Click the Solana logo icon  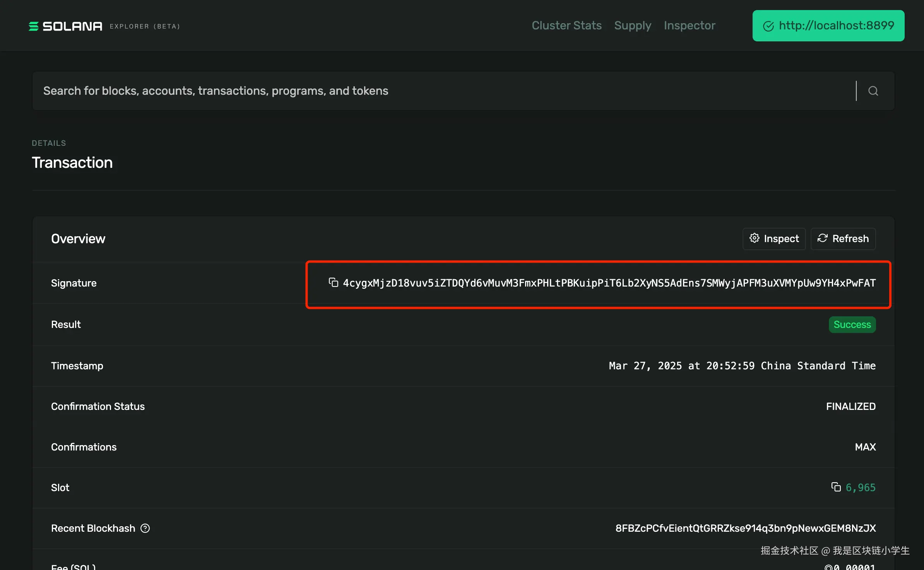[x=34, y=26]
